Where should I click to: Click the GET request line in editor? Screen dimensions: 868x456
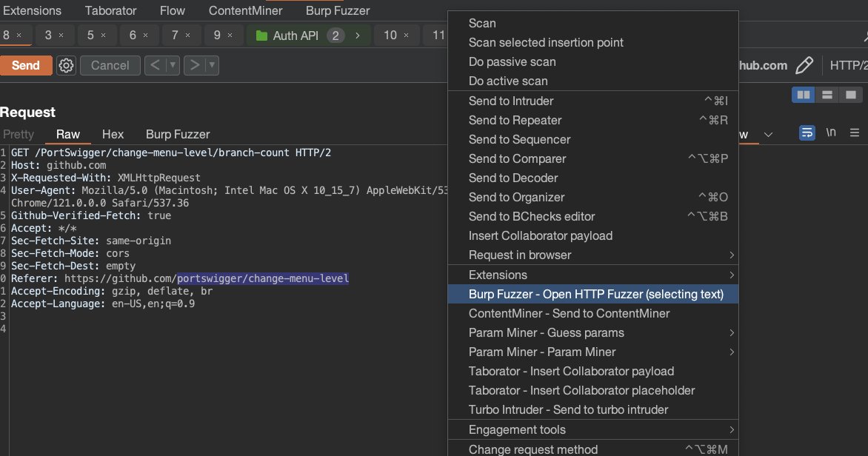tap(171, 152)
